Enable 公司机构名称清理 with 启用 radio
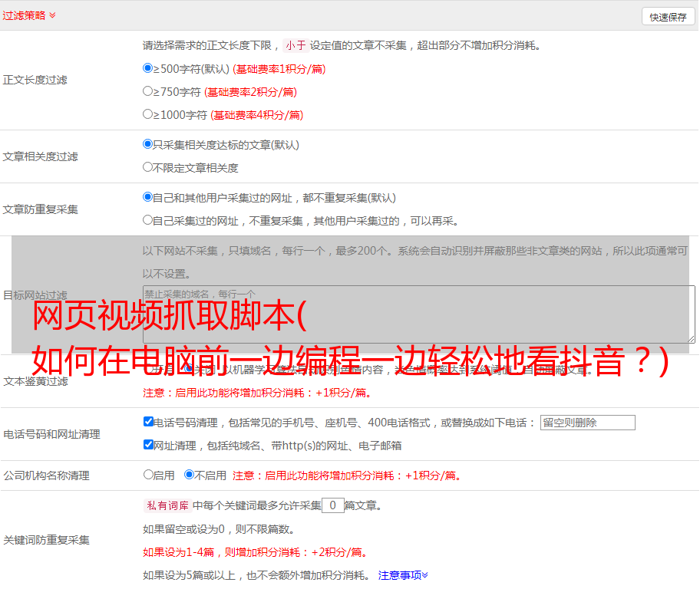This screenshot has height=589, width=700. pyautogui.click(x=149, y=475)
